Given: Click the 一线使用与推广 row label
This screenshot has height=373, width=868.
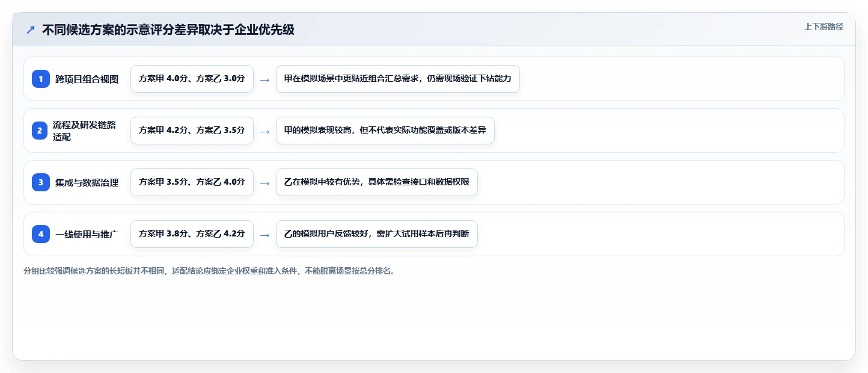Looking at the screenshot, I should [x=87, y=234].
